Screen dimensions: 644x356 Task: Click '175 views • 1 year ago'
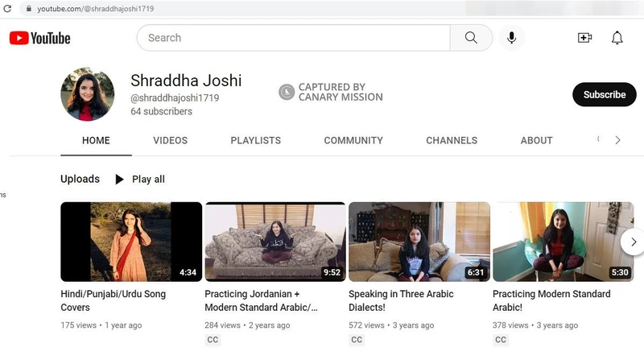click(x=101, y=325)
